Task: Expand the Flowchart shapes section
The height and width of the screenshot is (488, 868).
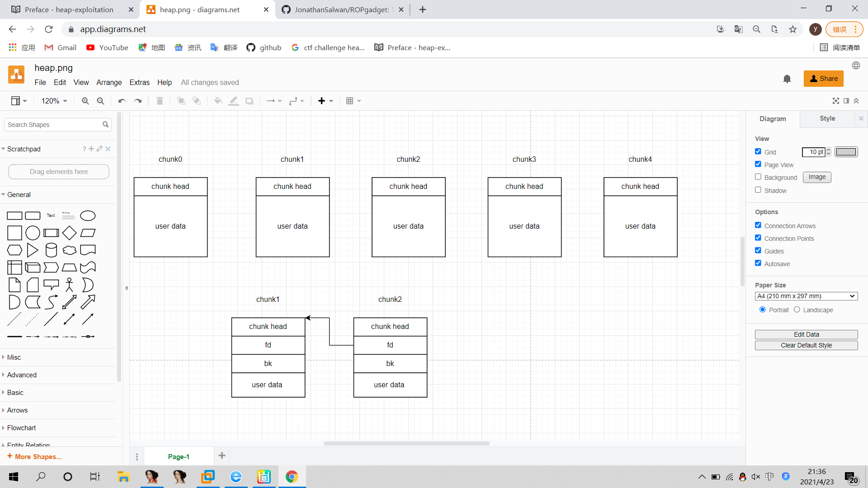Action: (21, 427)
